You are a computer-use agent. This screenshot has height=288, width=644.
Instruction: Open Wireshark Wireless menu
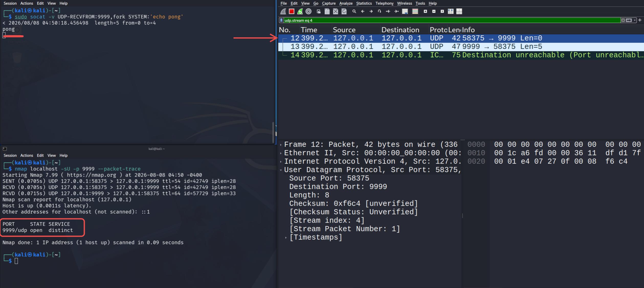(x=404, y=3)
